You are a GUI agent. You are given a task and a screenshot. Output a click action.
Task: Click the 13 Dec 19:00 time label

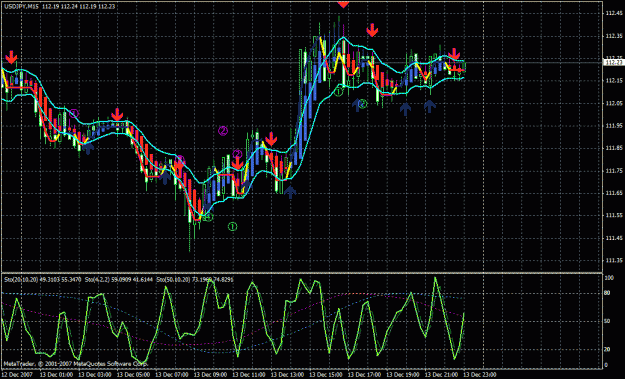403,375
